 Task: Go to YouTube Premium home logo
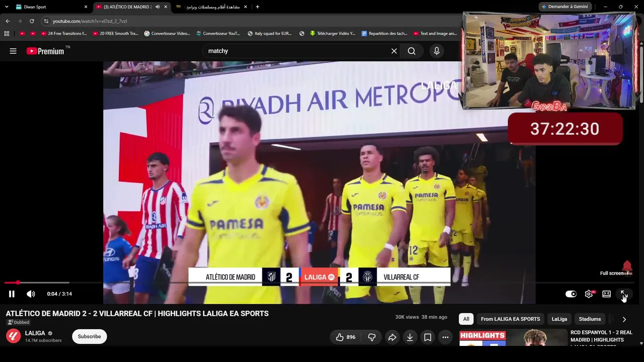(45, 51)
